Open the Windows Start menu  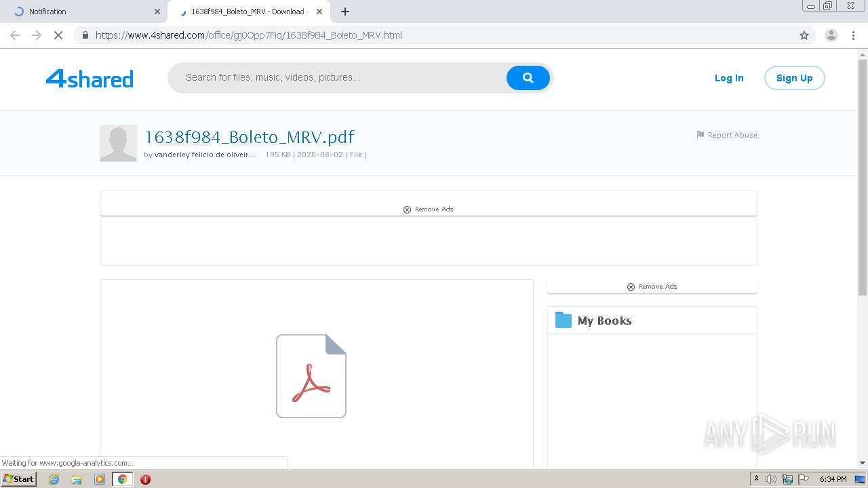(x=19, y=479)
